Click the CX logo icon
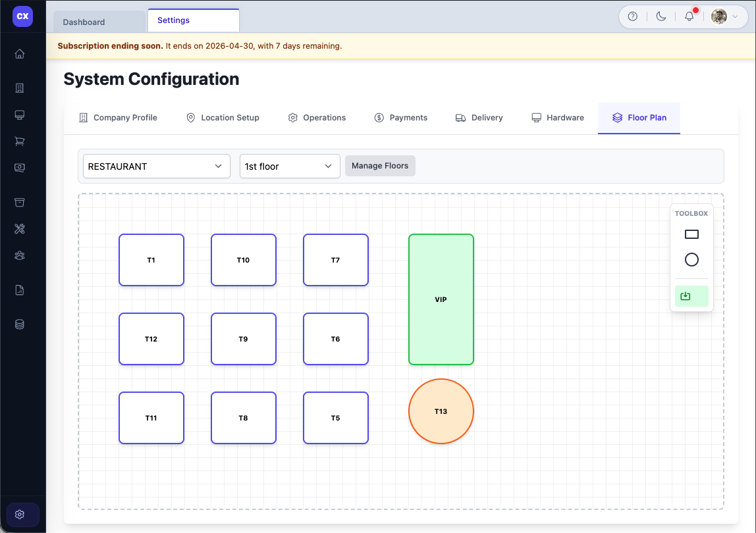Screen dimensions: 756x533 [x=22, y=16]
